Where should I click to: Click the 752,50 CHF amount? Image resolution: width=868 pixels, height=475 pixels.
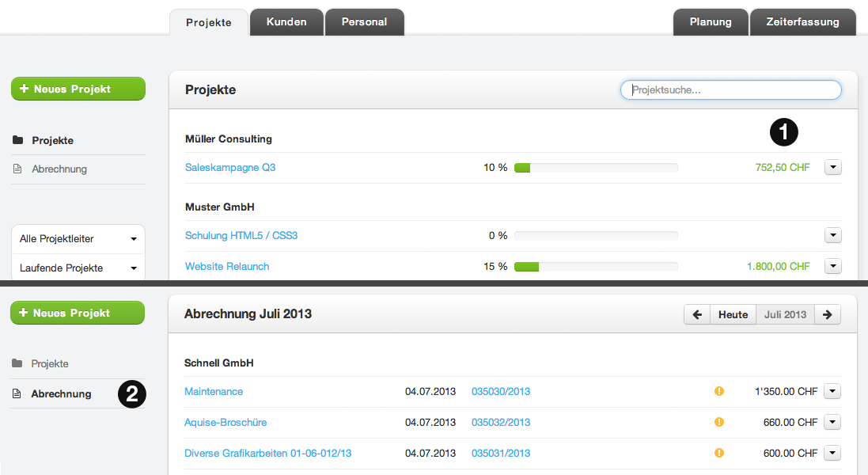pos(783,168)
